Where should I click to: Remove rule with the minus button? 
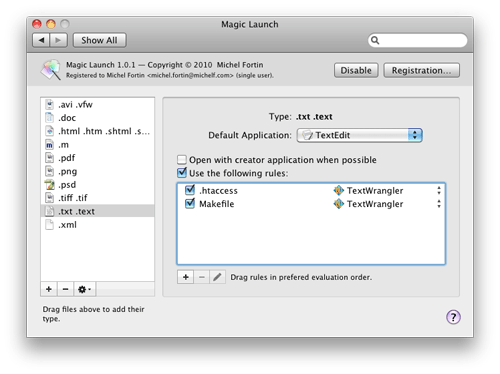[202, 277]
